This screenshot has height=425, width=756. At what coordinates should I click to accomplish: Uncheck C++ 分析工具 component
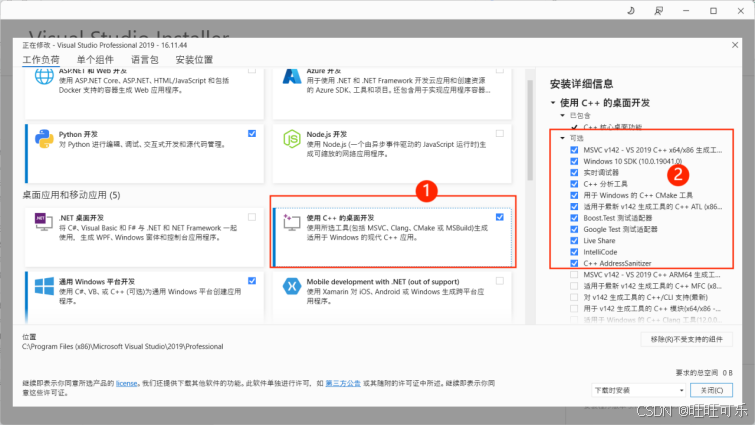point(574,184)
